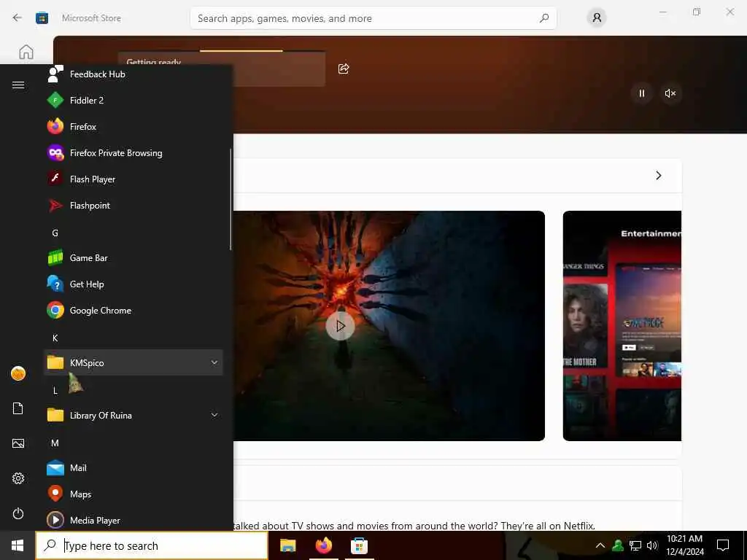The image size is (747, 560).
Task: Launch Flash Player app
Action: click(133, 179)
